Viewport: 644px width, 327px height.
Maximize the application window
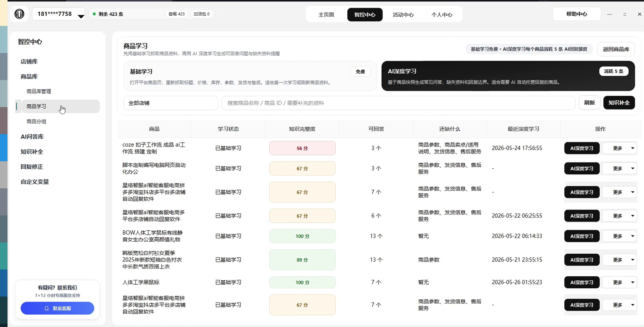tap(625, 14)
